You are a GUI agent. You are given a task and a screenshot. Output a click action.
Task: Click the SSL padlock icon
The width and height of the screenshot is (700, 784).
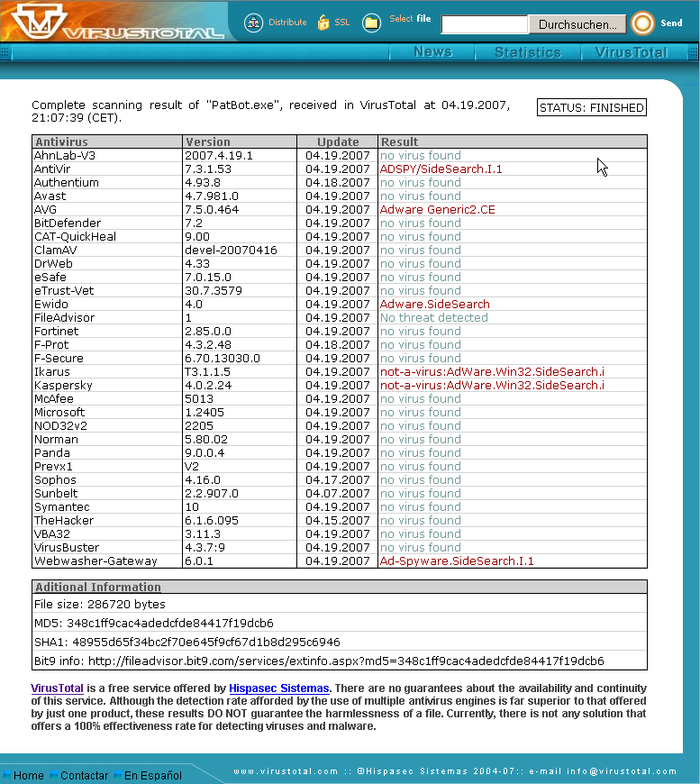tap(323, 23)
